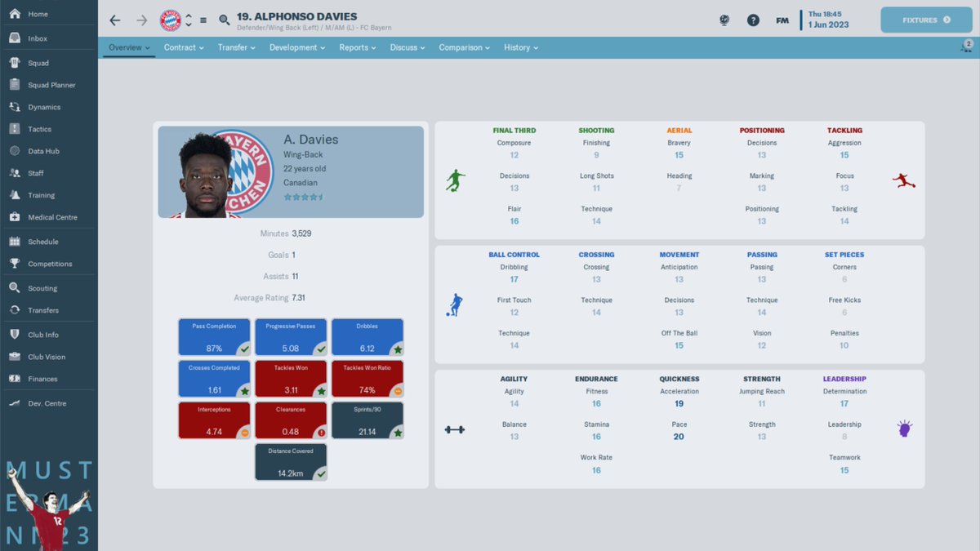Screen dimensions: 980x551
Task: Click the Dynamics icon in sidebar
Action: pos(14,107)
